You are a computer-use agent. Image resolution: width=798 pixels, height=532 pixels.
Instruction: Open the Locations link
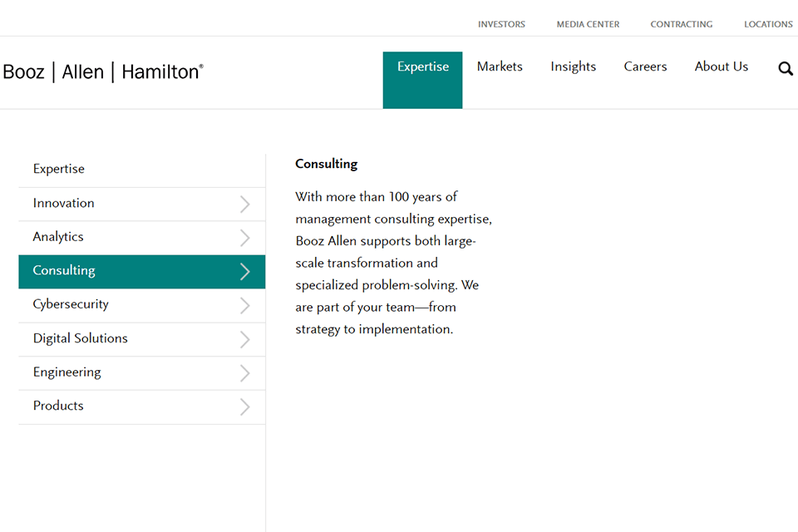[768, 24]
